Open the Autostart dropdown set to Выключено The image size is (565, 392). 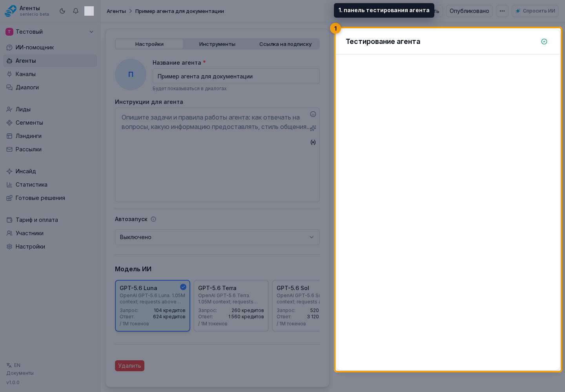point(217,237)
